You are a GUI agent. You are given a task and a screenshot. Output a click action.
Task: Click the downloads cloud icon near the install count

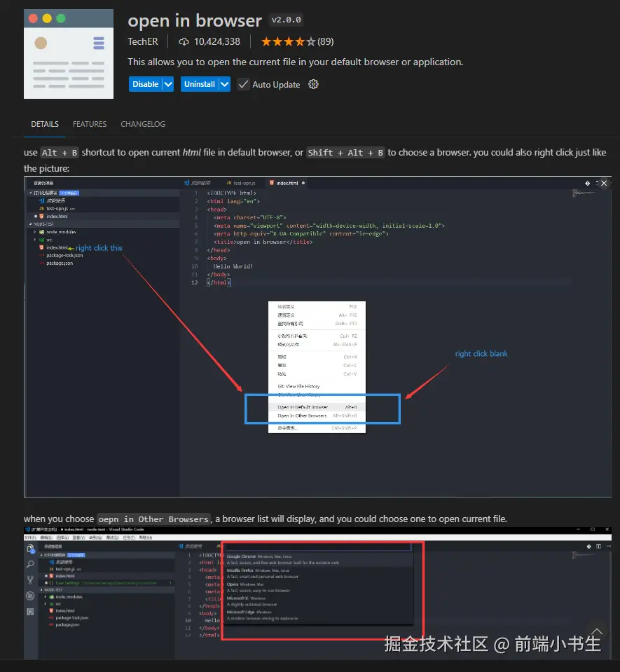184,41
